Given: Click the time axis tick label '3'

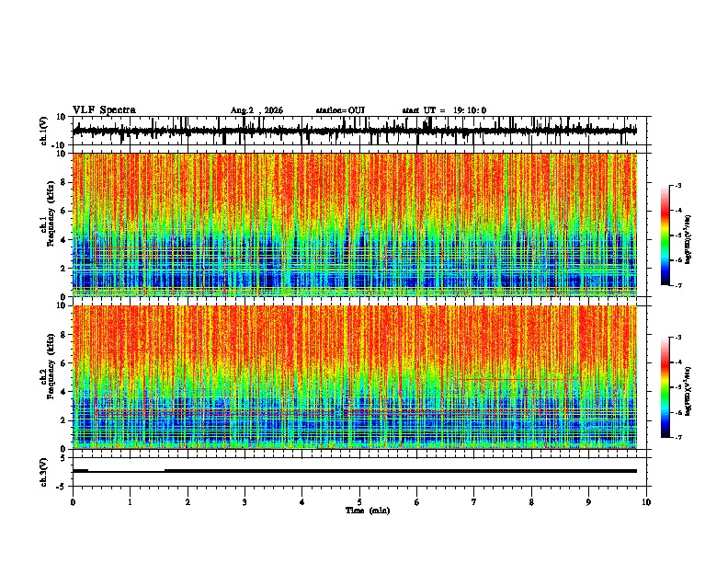Looking at the screenshot, I should [245, 502].
